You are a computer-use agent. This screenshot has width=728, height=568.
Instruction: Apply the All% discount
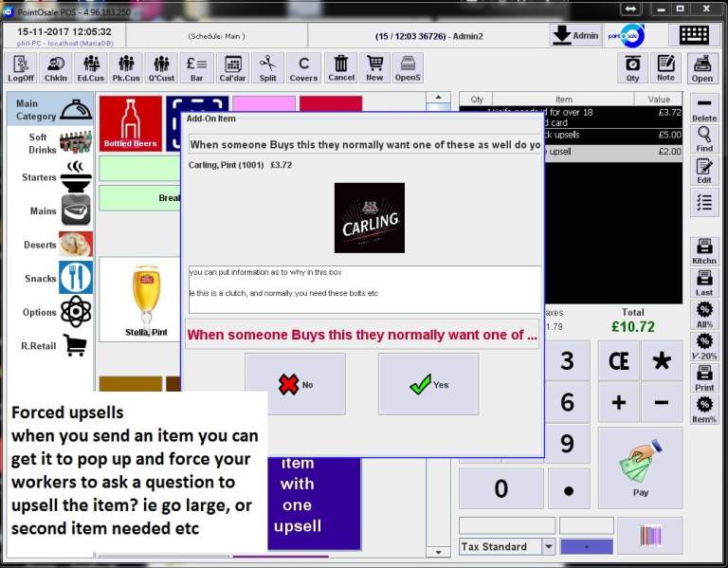704,315
